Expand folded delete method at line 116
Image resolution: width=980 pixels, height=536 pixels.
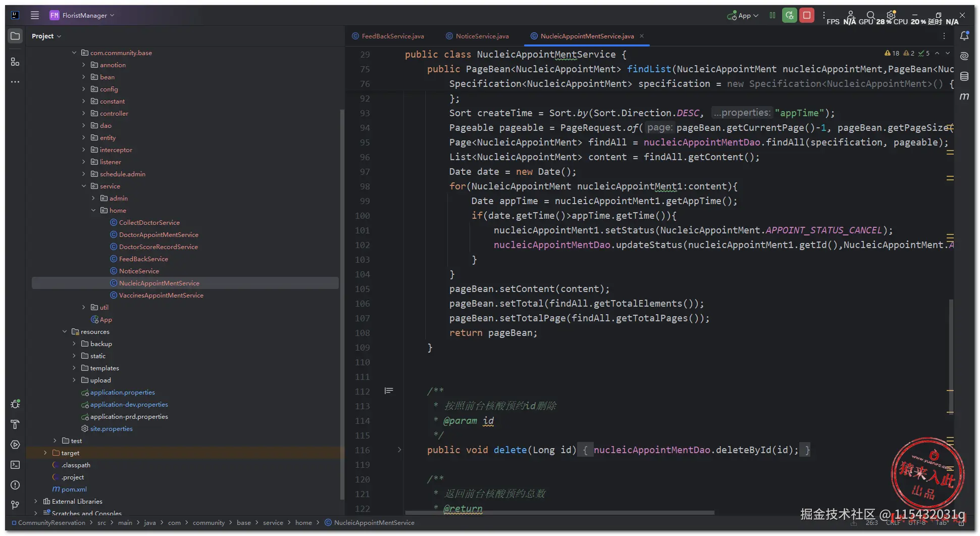click(399, 450)
